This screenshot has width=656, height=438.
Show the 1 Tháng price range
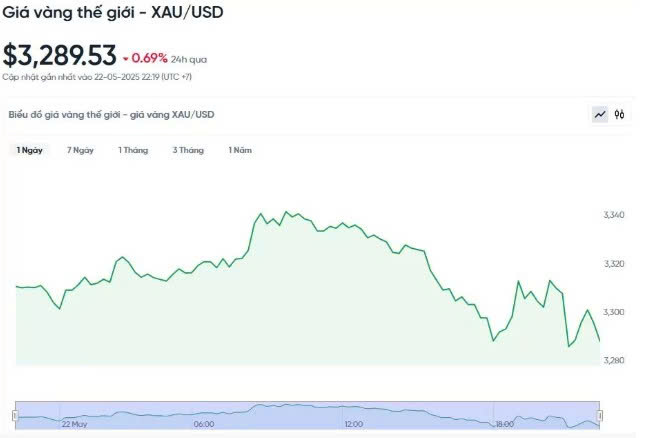133,150
